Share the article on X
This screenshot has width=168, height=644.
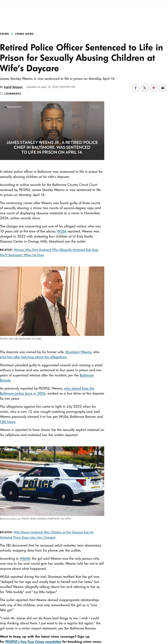tap(144, 88)
